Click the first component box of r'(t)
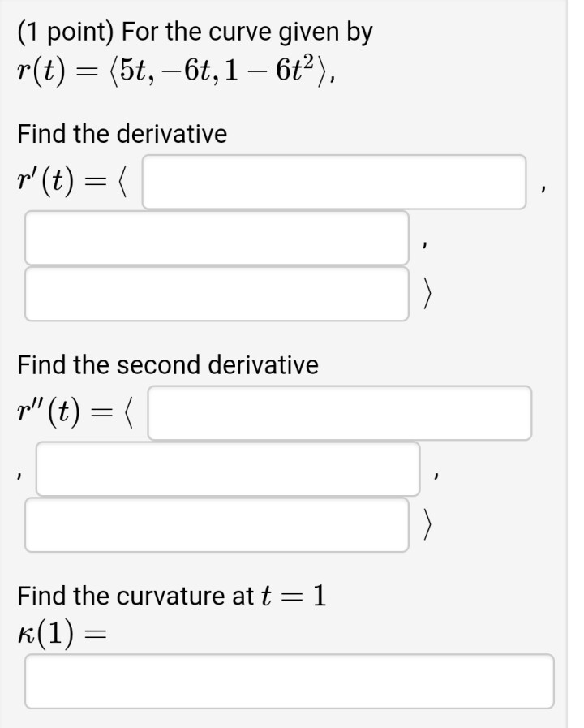This screenshot has height=728, width=584. pyautogui.click(x=334, y=182)
